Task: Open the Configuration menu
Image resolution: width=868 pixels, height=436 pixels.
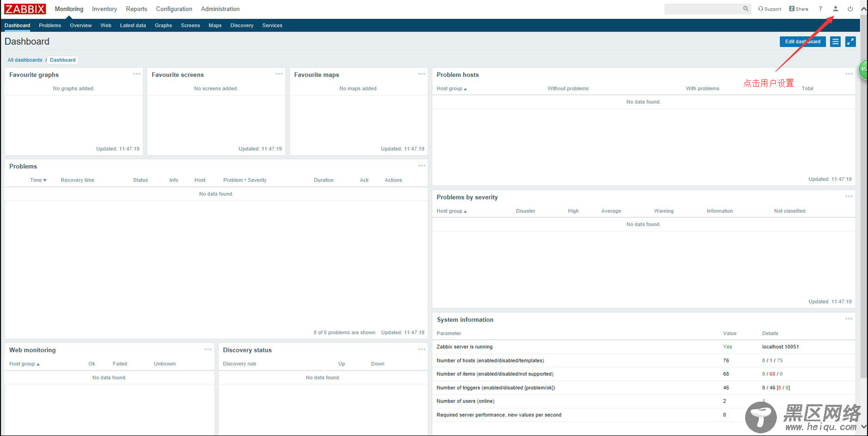Action: tap(174, 9)
